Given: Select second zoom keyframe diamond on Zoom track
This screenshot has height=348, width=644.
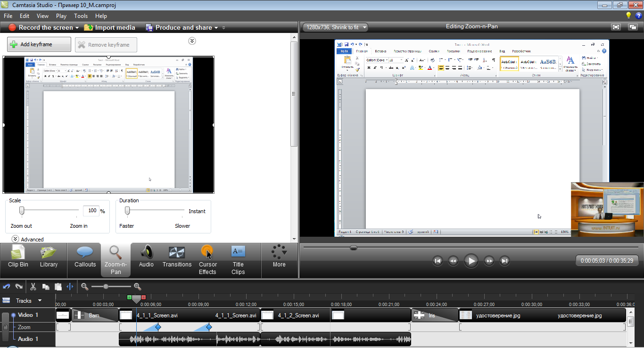Looking at the screenshot, I should pos(209,327).
